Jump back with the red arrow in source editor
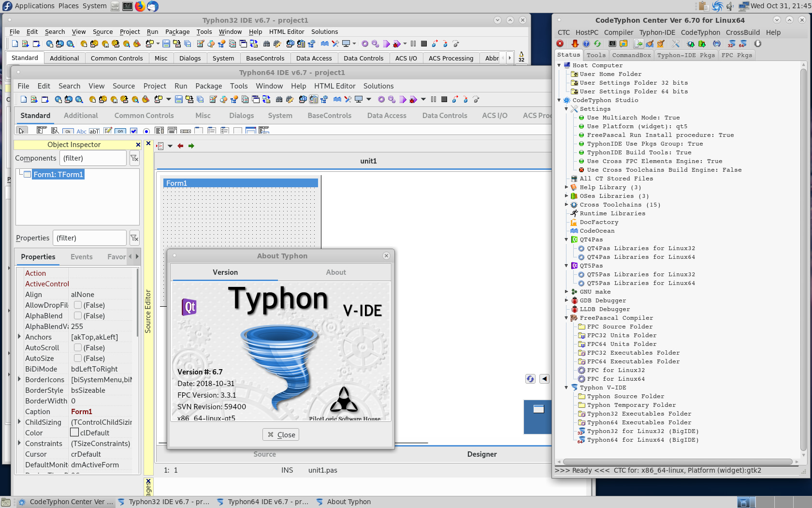The width and height of the screenshot is (812, 508). (x=180, y=146)
